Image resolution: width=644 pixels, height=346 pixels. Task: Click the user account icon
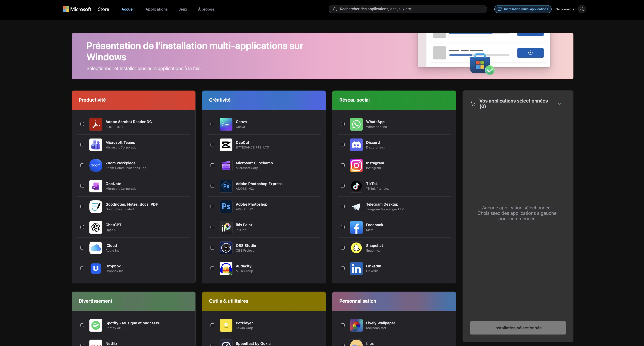[582, 9]
